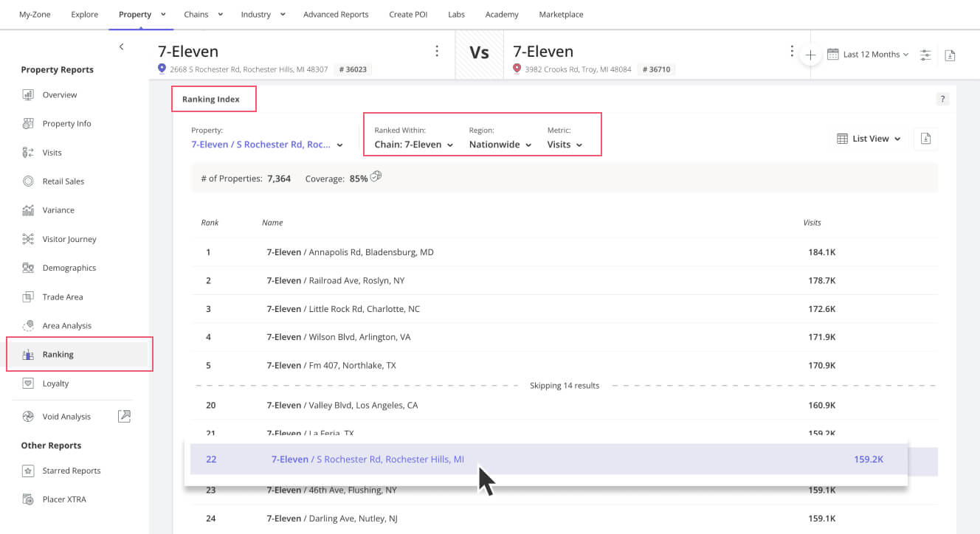980x534 pixels.
Task: Click the calendar icon by Last 12 Months
Action: [x=833, y=54]
